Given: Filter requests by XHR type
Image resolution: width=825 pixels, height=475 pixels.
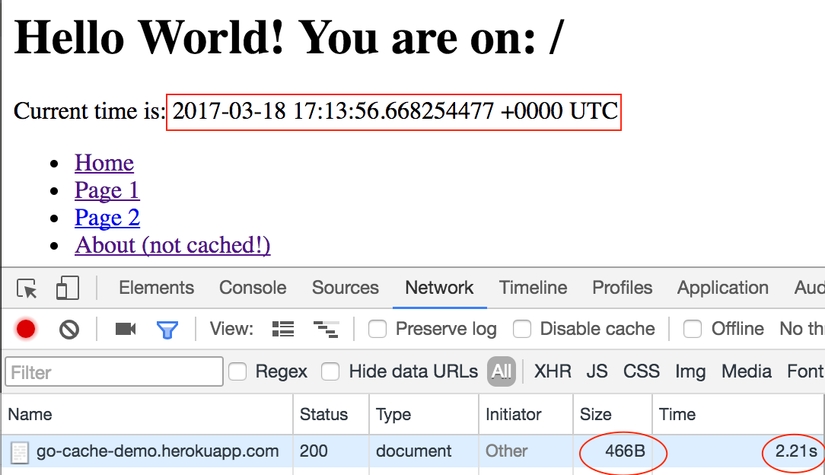Looking at the screenshot, I should pyautogui.click(x=553, y=372).
